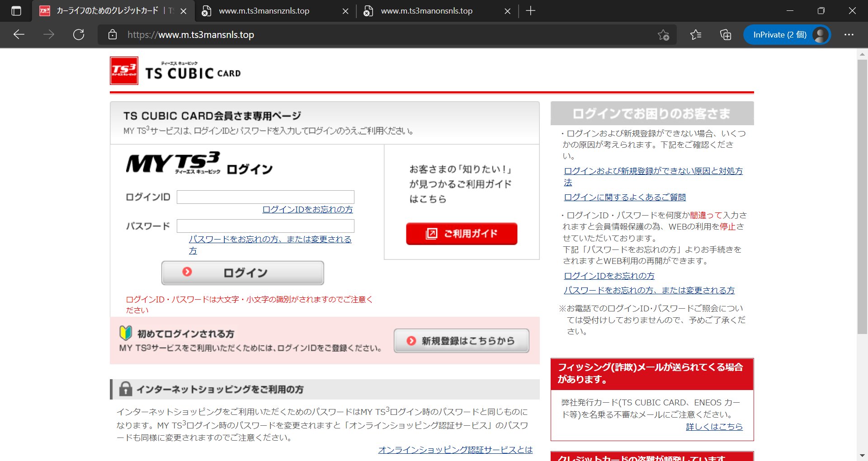The image size is (868, 461).
Task: Open ログインIDをお忘れの方 link under ID field
Action: [x=307, y=209]
